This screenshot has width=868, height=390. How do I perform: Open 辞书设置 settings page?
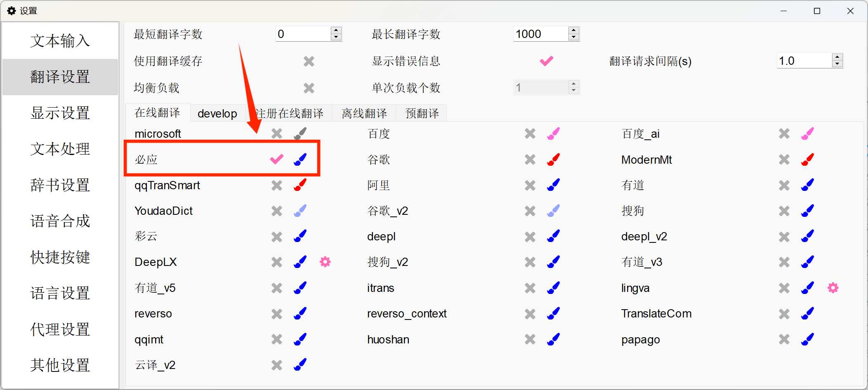coord(60,185)
